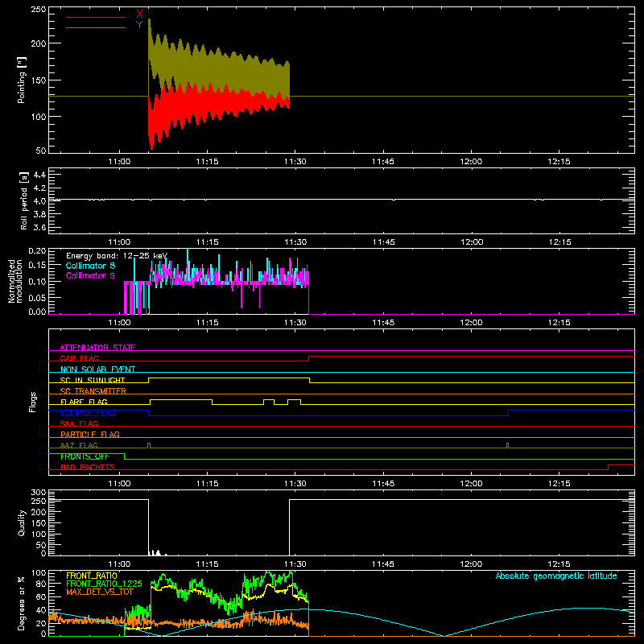Click the BAD_PACKETS rising step edge
Viewport: 644px width, 644px height.
click(608, 468)
